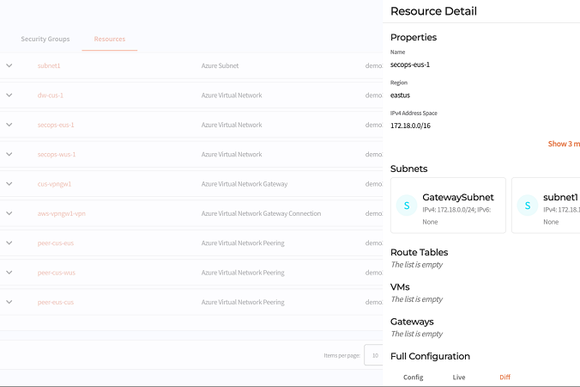The width and height of the screenshot is (580, 387).
Task: Click the Azure Virtual Network cell for dw-cus-1
Action: click(232, 95)
